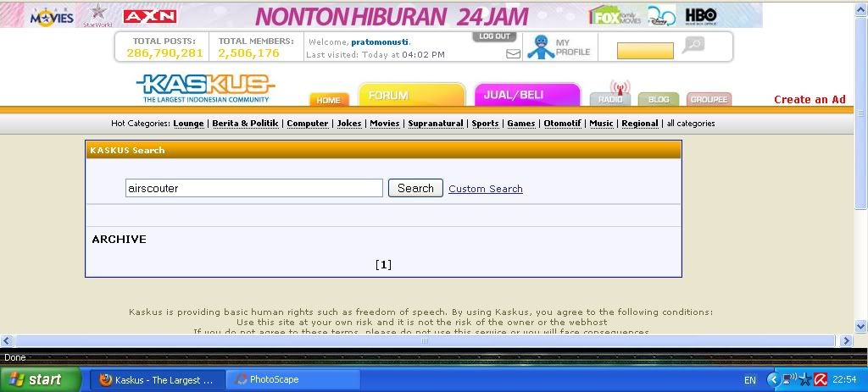Click archive page number 1
Image resolution: width=868 pixels, height=392 pixels.
(x=383, y=264)
